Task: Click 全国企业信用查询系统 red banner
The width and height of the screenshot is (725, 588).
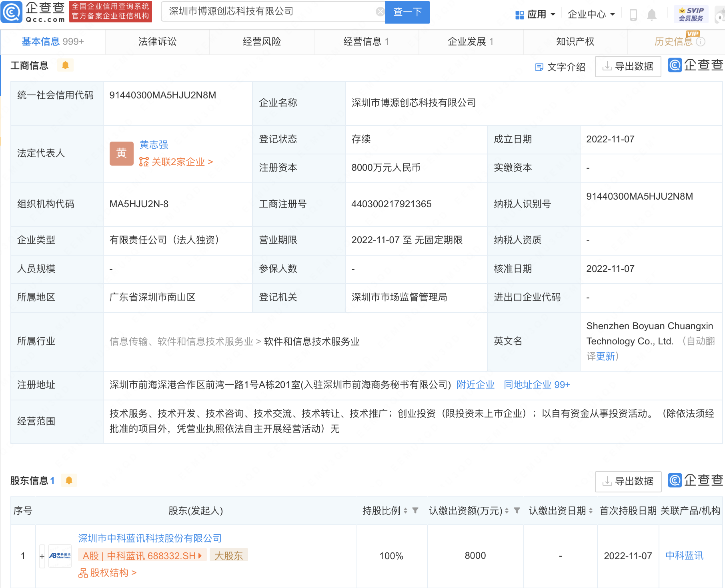Action: [110, 12]
